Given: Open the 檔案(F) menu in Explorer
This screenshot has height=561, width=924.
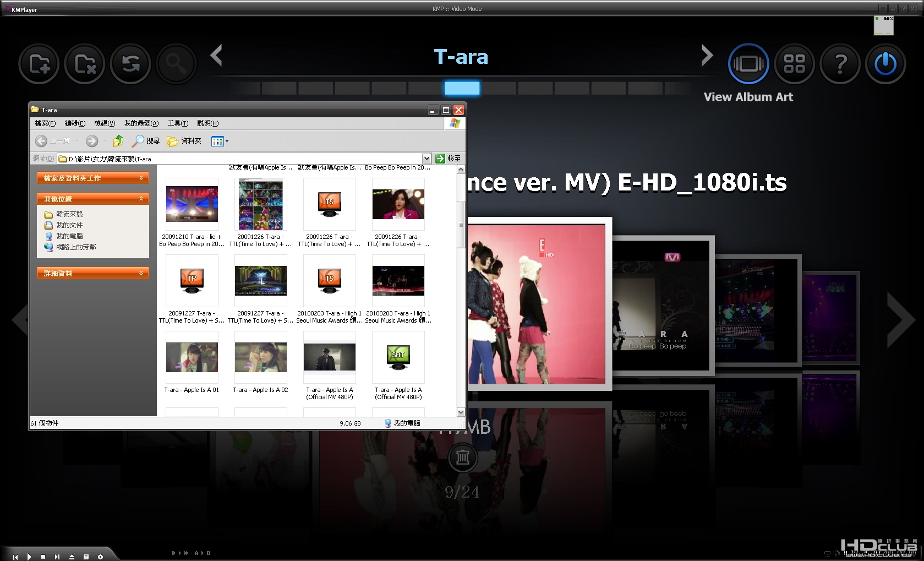Looking at the screenshot, I should tap(45, 123).
